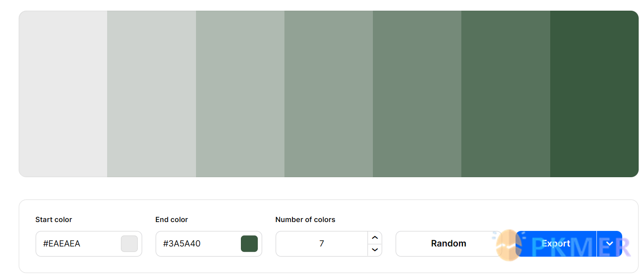Increase number of colors with the up arrow
Screen dimensions: 644x278
[375, 238]
